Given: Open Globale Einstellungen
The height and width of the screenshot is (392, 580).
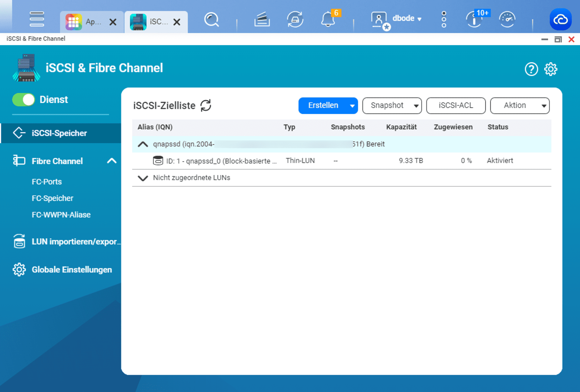Looking at the screenshot, I should pyautogui.click(x=62, y=270).
